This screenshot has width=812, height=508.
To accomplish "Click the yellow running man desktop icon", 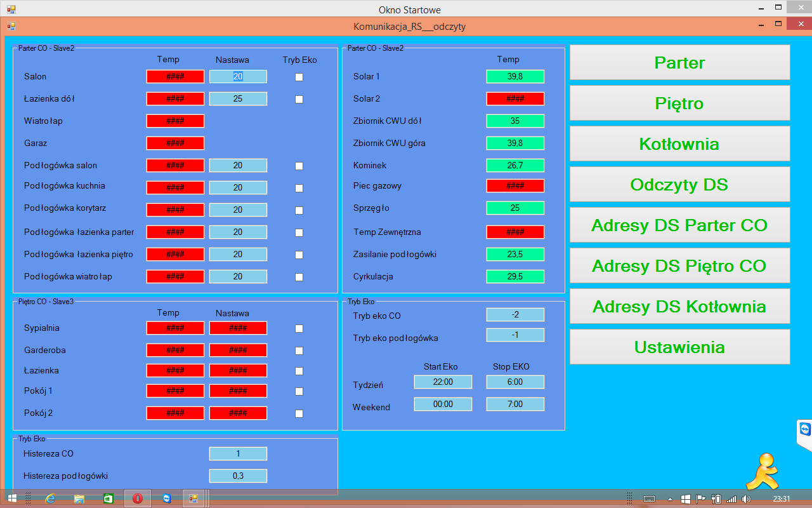I will (763, 471).
